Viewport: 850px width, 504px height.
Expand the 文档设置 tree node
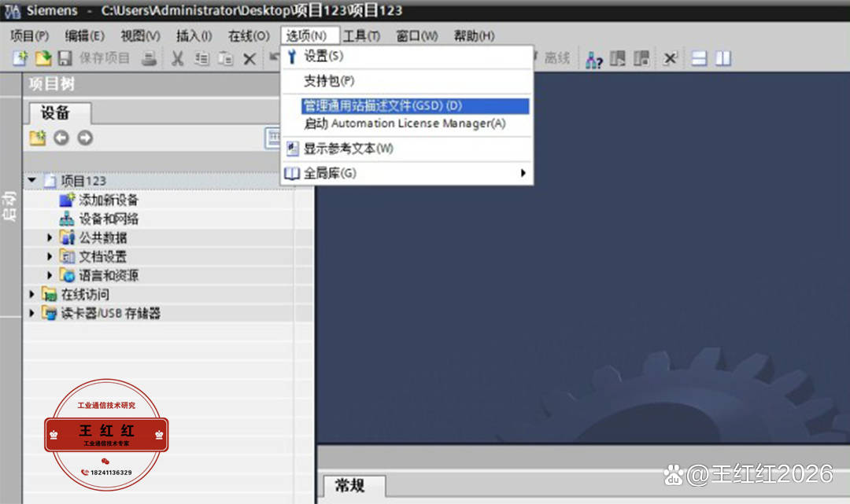pyautogui.click(x=50, y=256)
